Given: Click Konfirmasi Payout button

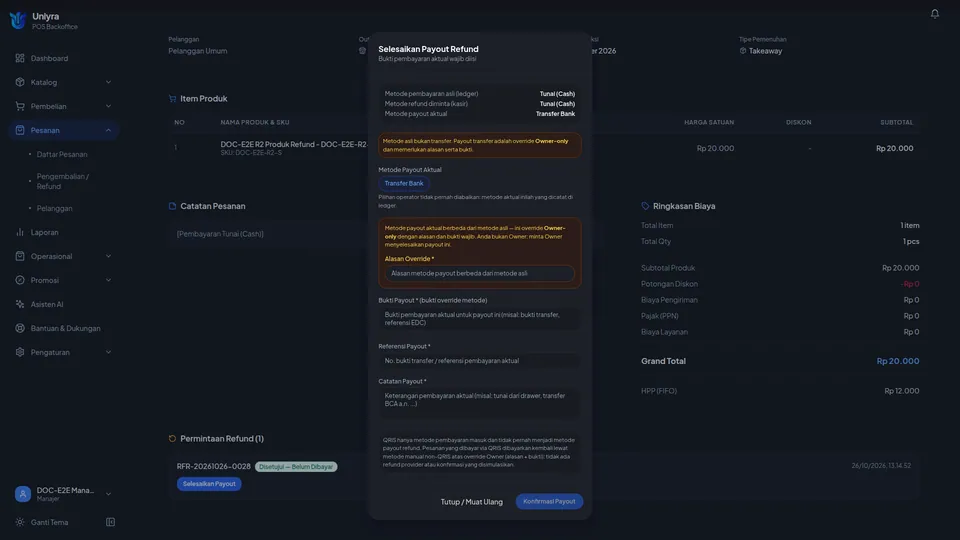Looking at the screenshot, I should tap(549, 501).
